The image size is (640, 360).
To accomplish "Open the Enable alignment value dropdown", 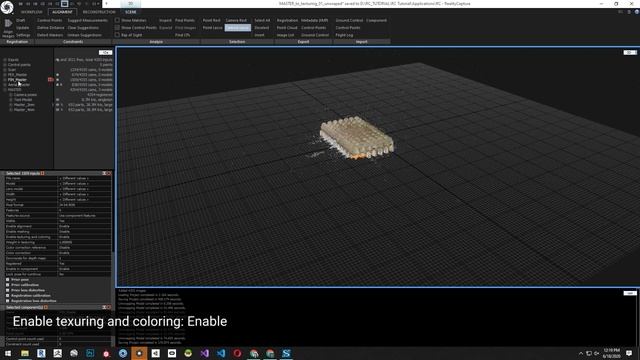I will 84,226.
